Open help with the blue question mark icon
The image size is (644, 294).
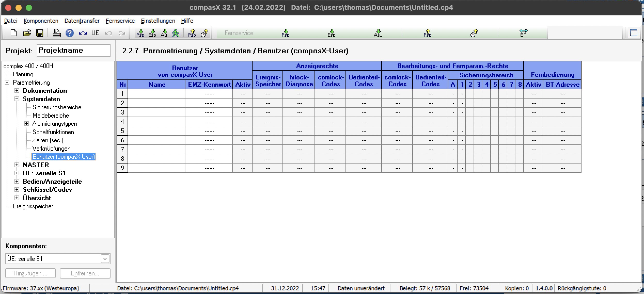click(x=69, y=33)
